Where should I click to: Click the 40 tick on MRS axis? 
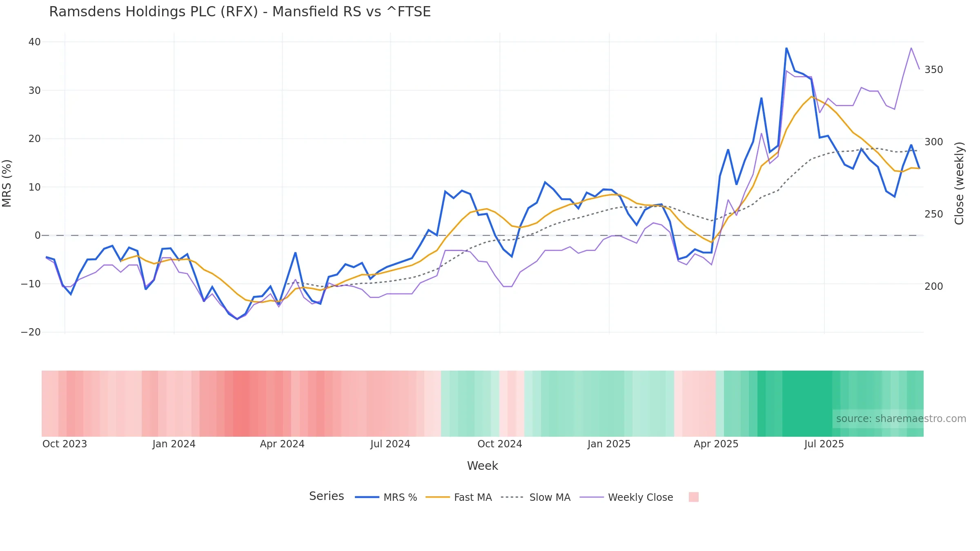click(x=35, y=42)
